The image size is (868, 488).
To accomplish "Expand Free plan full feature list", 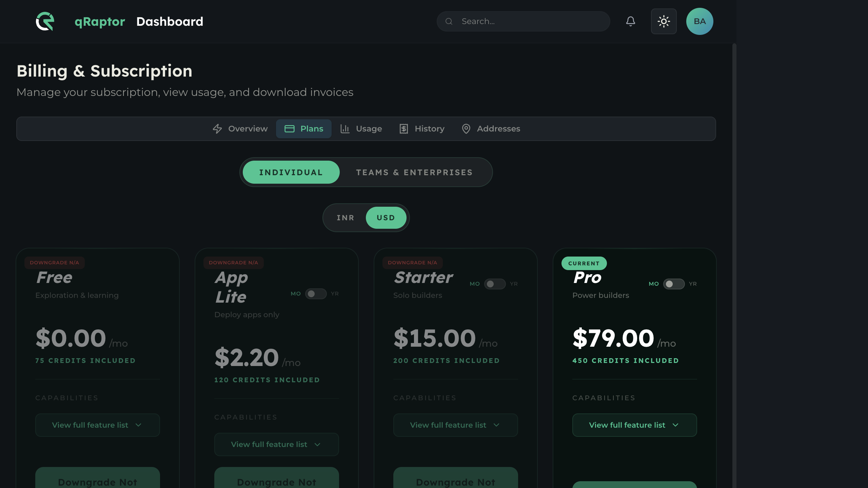I will (x=98, y=425).
